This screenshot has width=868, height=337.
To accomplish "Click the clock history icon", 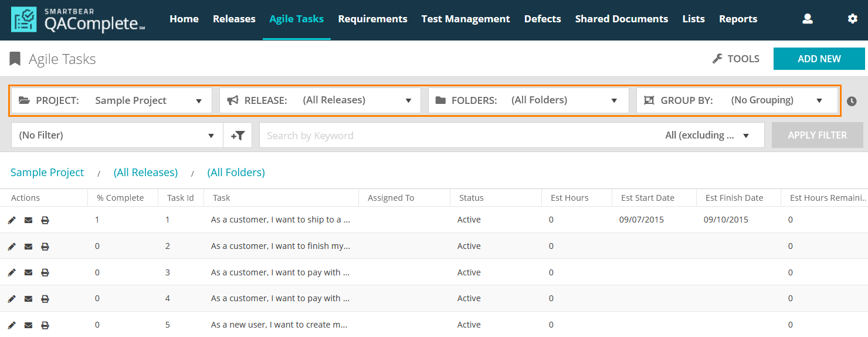I will [x=852, y=101].
